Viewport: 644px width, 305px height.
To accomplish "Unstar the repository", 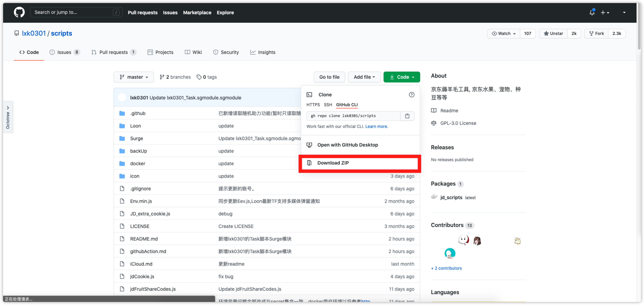I will click(553, 34).
